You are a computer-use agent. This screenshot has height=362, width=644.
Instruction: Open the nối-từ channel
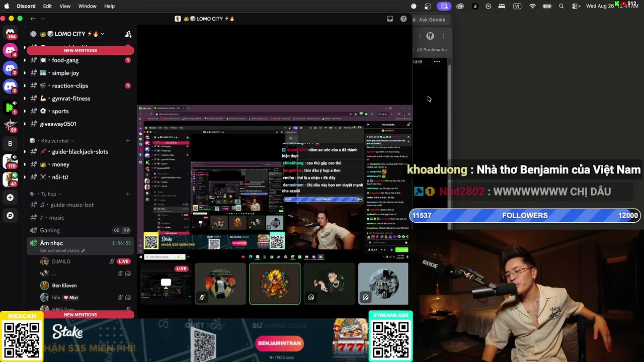click(80, 177)
